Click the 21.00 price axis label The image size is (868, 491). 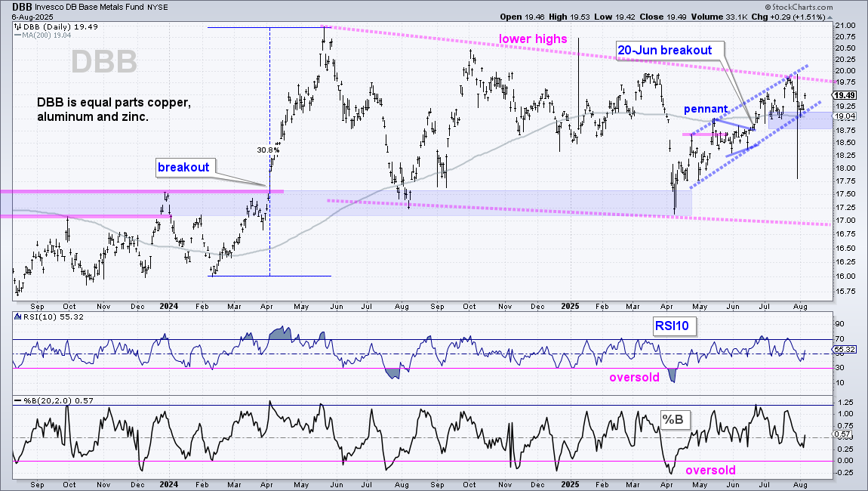(845, 26)
